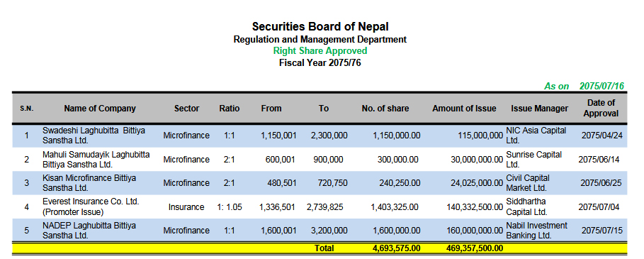Click the To value '2,739,825'
644x259 pixels.
point(325,207)
